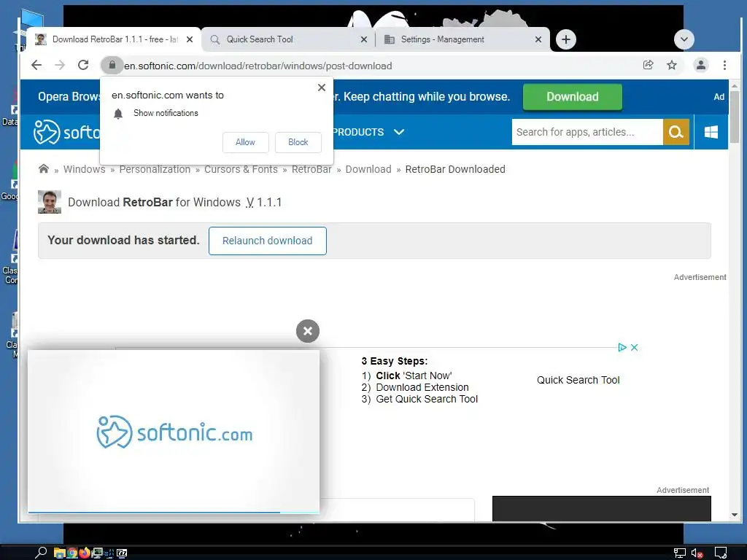Open the Personalization breadcrumb link
This screenshot has width=747, height=560.
(x=155, y=169)
